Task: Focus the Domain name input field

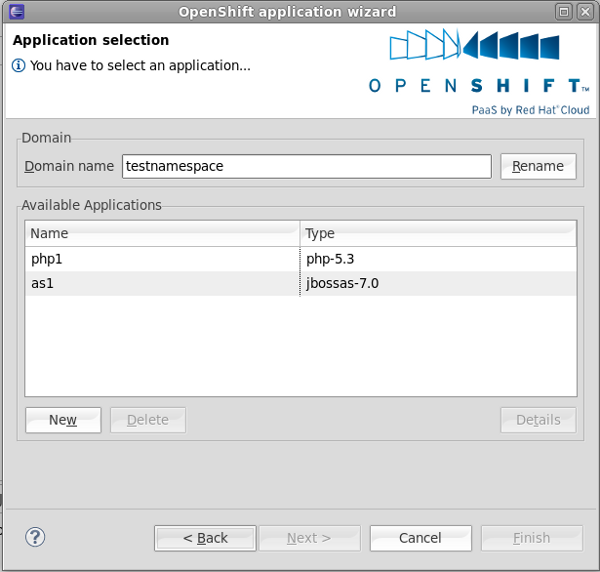Action: [x=307, y=166]
